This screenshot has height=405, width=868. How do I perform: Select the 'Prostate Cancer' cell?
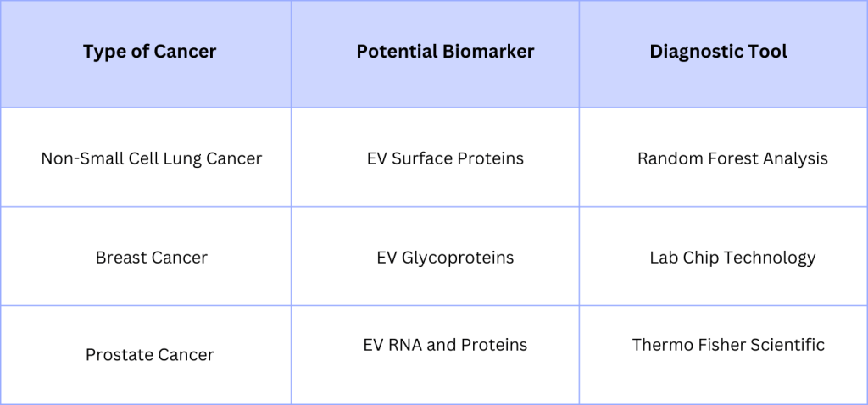click(x=150, y=355)
